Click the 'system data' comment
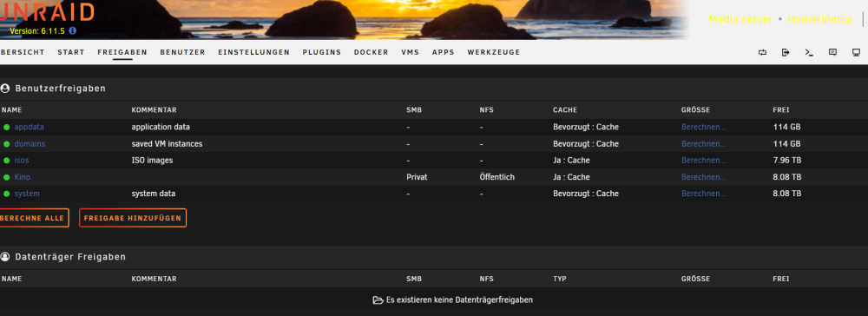Viewport: 868px width, 316px height. 154,194
